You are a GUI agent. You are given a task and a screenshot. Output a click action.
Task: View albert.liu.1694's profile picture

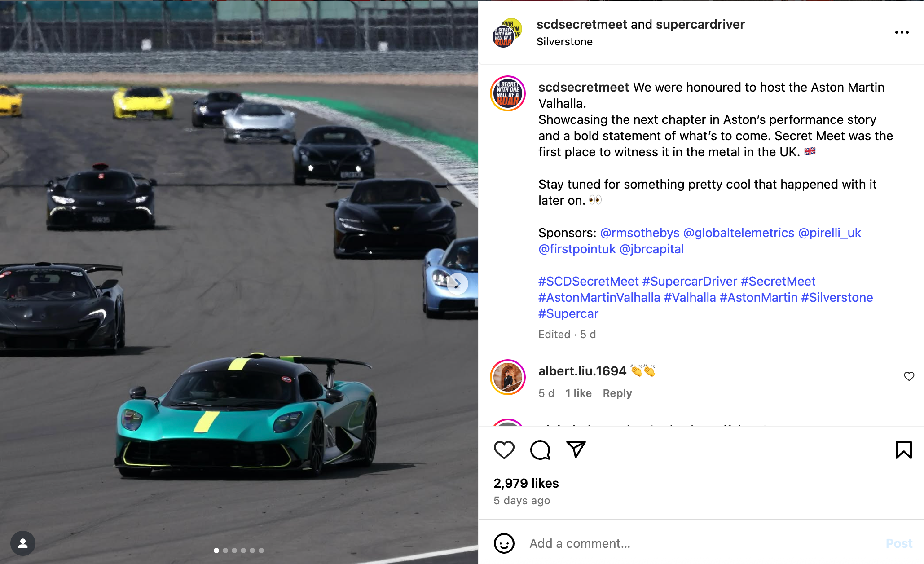[x=508, y=377]
